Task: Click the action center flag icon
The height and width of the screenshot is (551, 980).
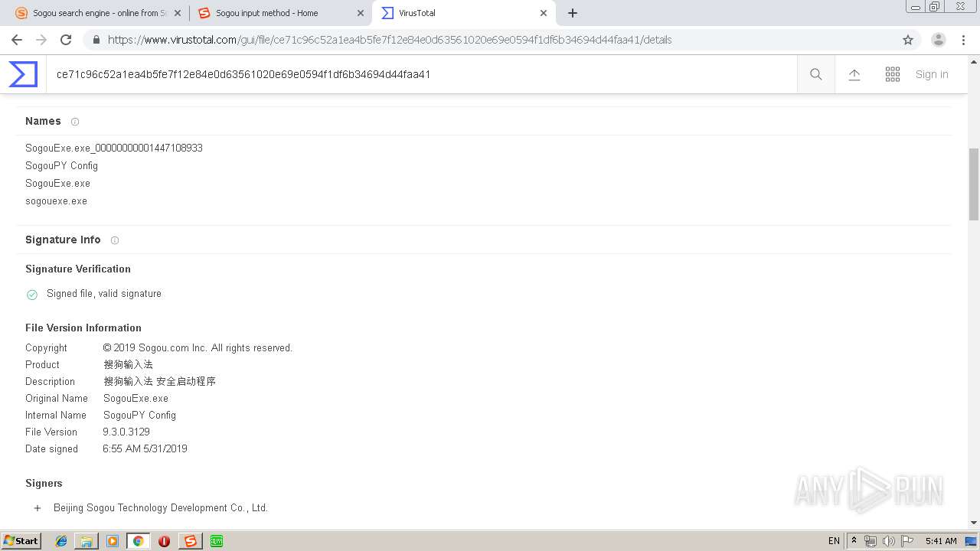Action: pyautogui.click(x=907, y=541)
